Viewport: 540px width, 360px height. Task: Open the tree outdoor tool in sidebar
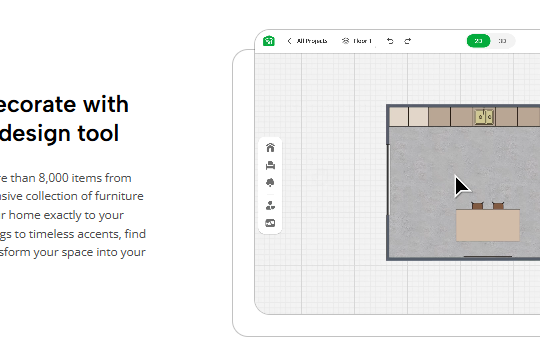[270, 183]
